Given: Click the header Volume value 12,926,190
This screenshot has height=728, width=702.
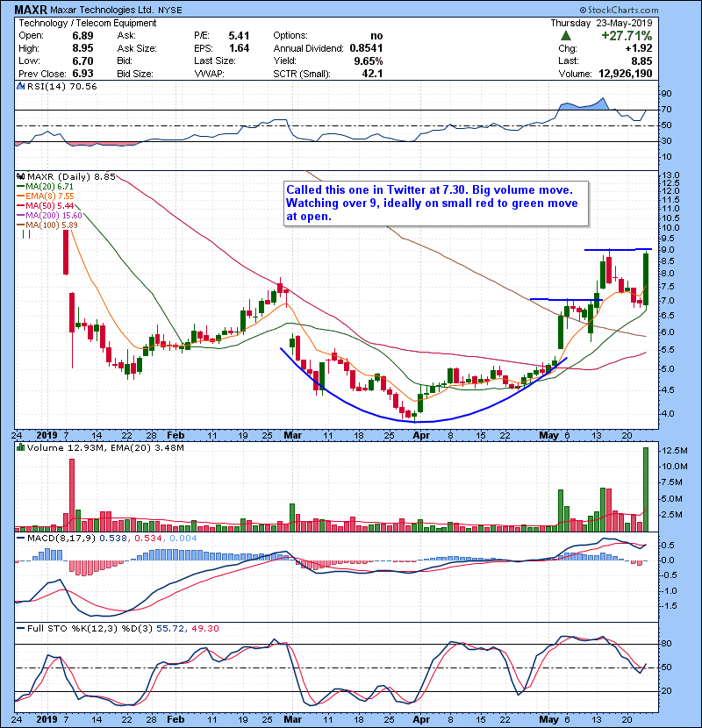Looking at the screenshot, I should point(626,74).
